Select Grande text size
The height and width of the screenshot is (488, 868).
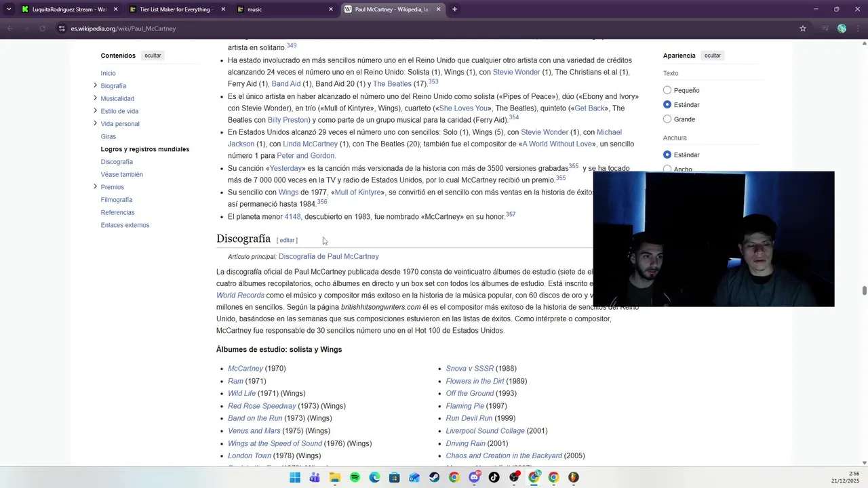(x=667, y=119)
